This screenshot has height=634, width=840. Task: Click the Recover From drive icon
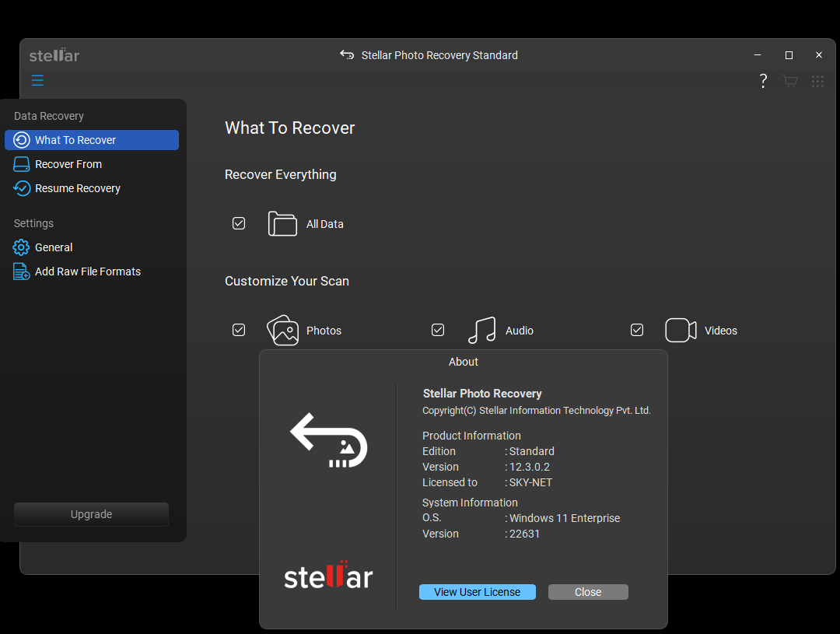[x=22, y=164]
